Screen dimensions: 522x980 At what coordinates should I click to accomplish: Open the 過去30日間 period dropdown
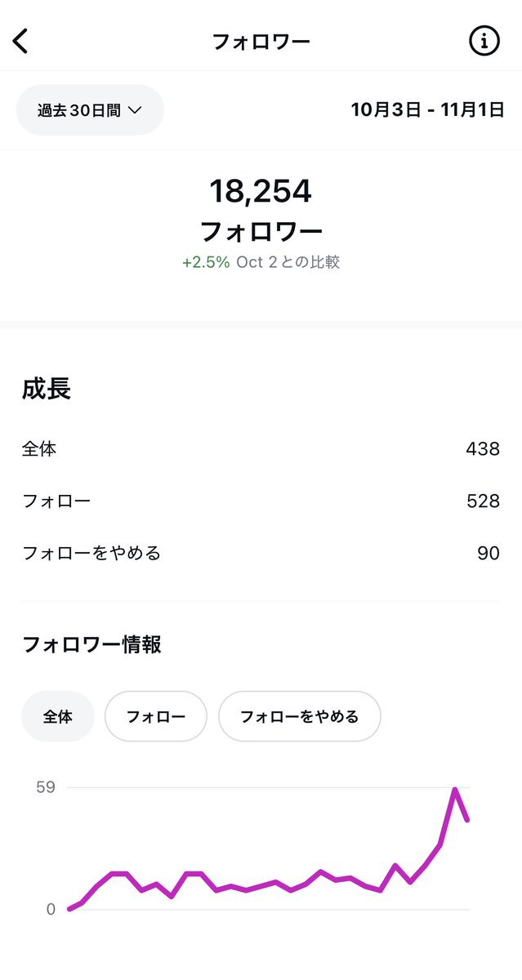point(90,110)
